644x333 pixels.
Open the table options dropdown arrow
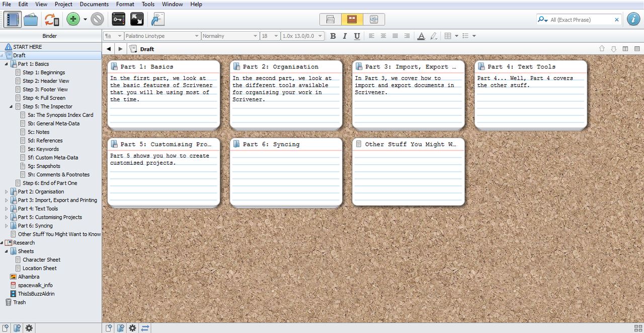(x=456, y=36)
